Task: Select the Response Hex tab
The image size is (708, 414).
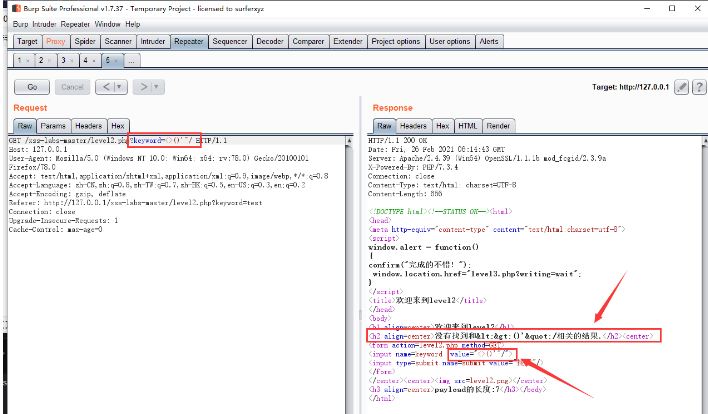Action: click(x=443, y=126)
